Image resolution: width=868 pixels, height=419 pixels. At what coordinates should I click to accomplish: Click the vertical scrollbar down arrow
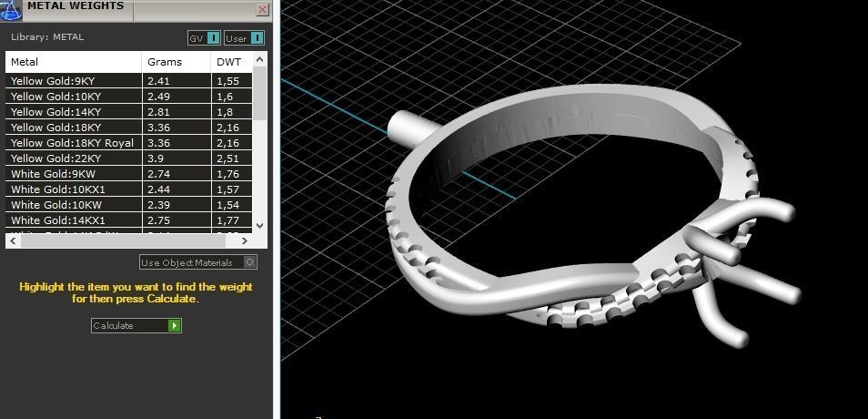coord(260,226)
